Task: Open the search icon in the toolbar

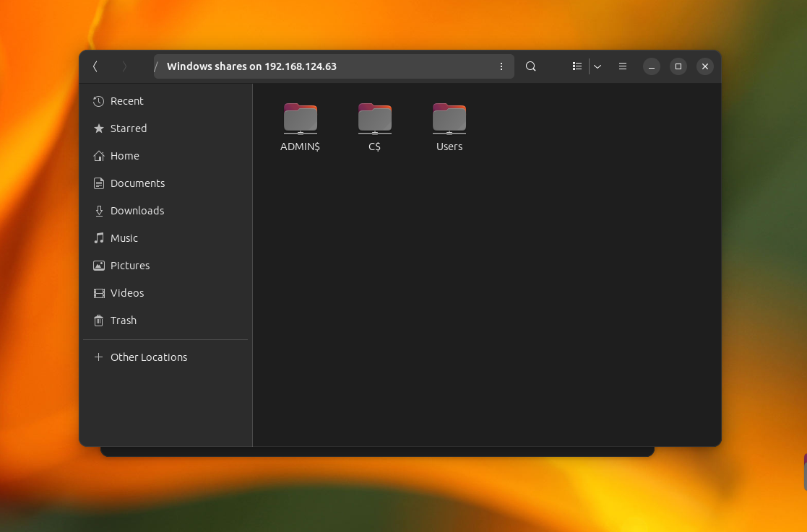Action: 531,66
